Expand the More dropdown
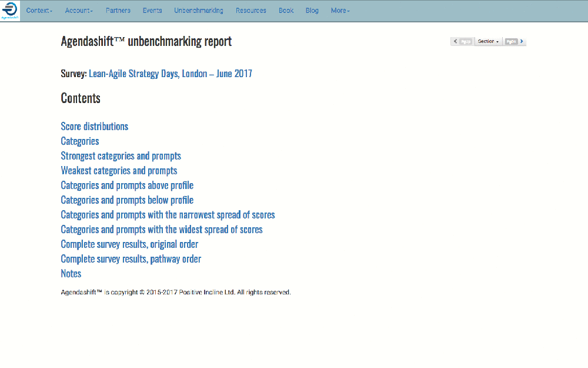 point(340,10)
